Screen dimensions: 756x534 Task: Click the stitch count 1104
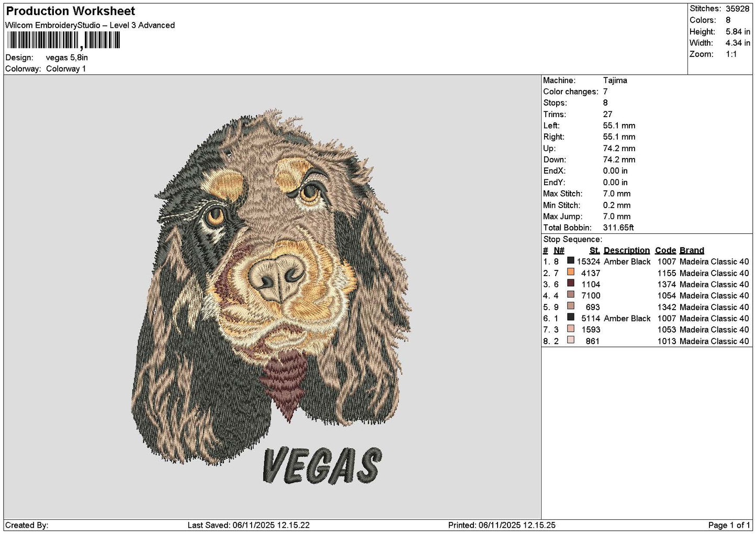click(x=591, y=285)
